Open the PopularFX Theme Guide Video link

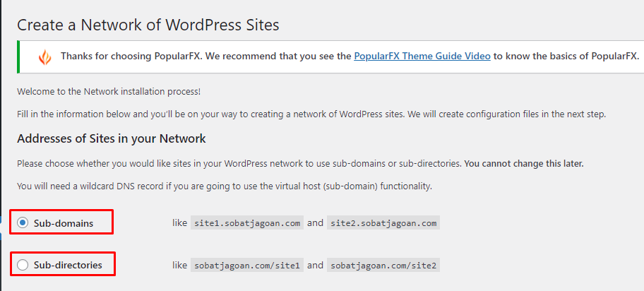tap(422, 56)
